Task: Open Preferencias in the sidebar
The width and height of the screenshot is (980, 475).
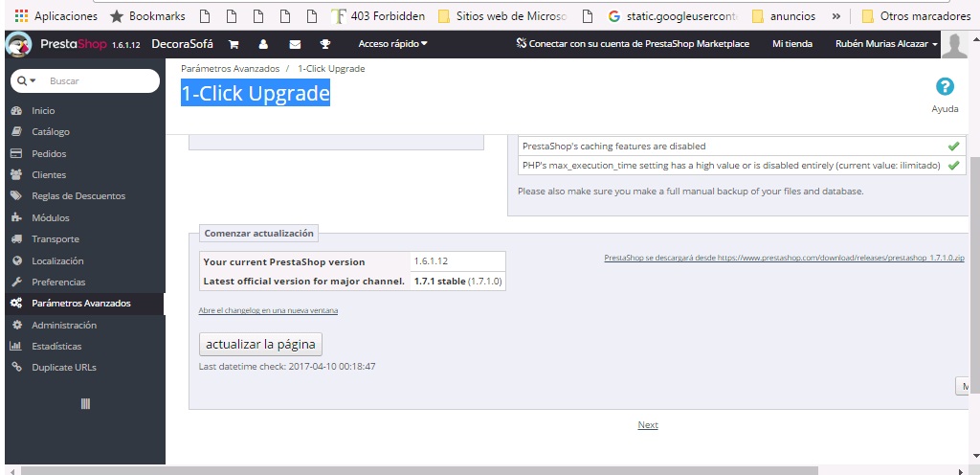Action: click(58, 283)
